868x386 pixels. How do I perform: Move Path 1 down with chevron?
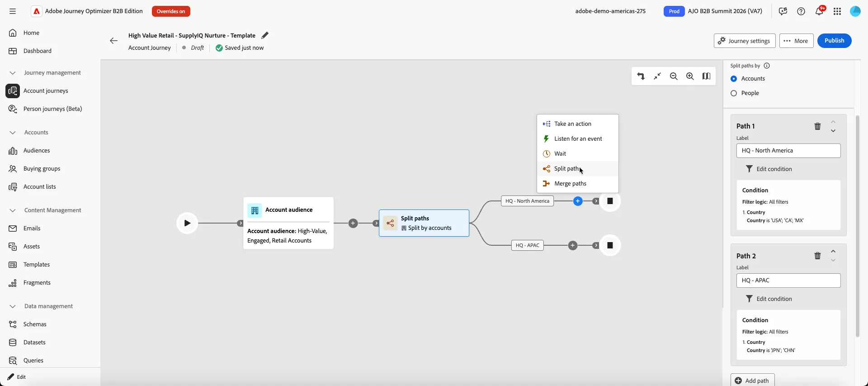pyautogui.click(x=833, y=131)
